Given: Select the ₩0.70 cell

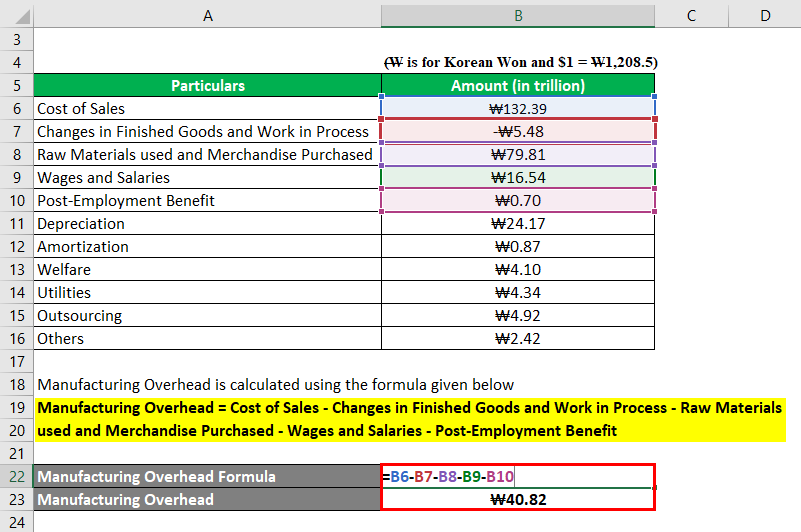Looking at the screenshot, I should 518,200.
